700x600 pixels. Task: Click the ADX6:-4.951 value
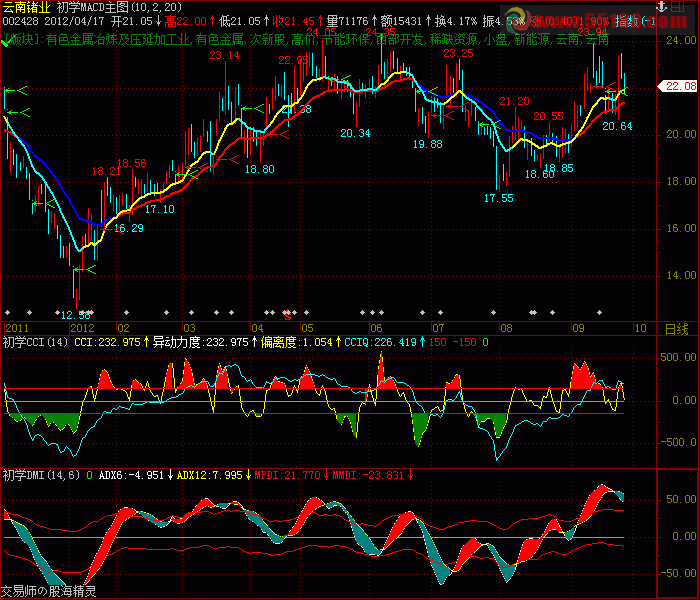click(x=131, y=475)
